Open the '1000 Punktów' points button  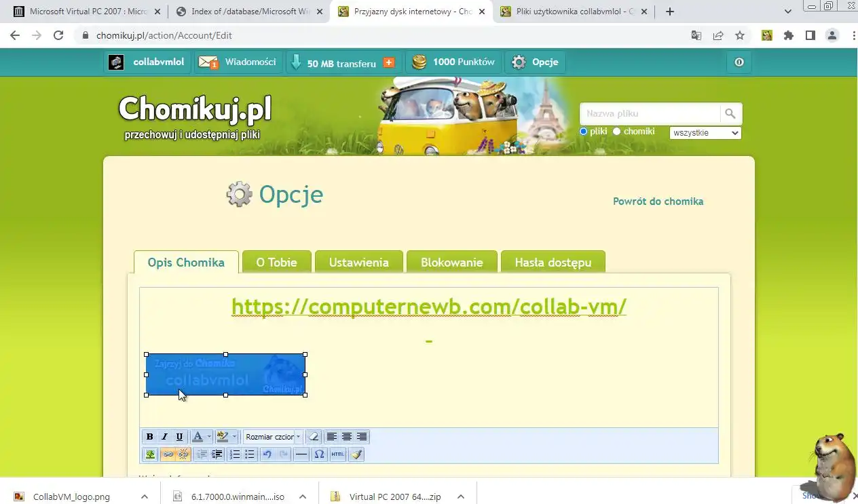[454, 62]
